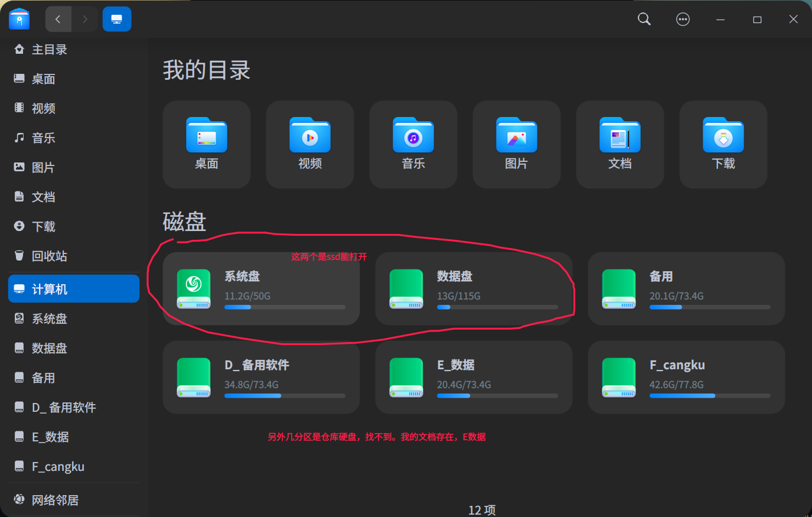The height and width of the screenshot is (517, 812).
Task: Open the 下载 folder icon
Action: pos(723,136)
